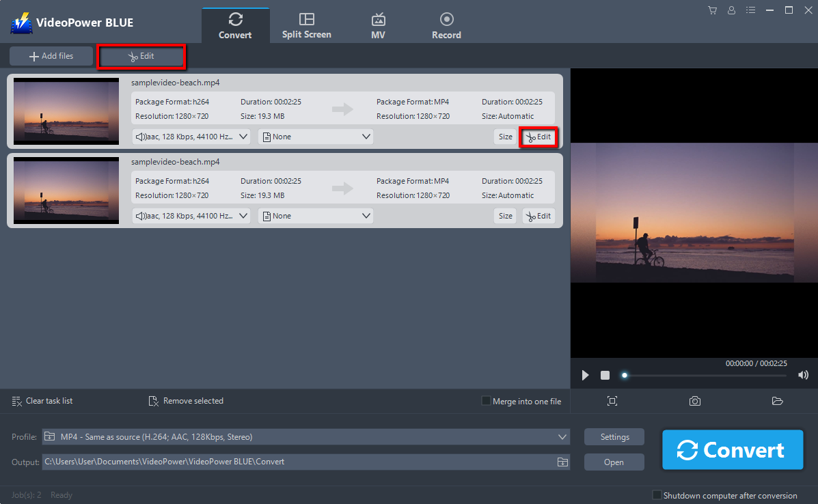Take a snapshot with the camera icon

pyautogui.click(x=695, y=401)
